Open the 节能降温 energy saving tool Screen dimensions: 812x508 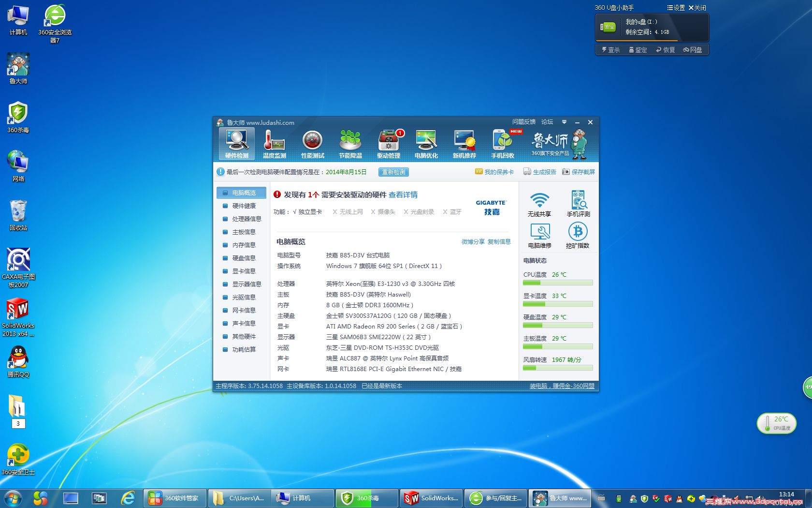pyautogui.click(x=350, y=144)
